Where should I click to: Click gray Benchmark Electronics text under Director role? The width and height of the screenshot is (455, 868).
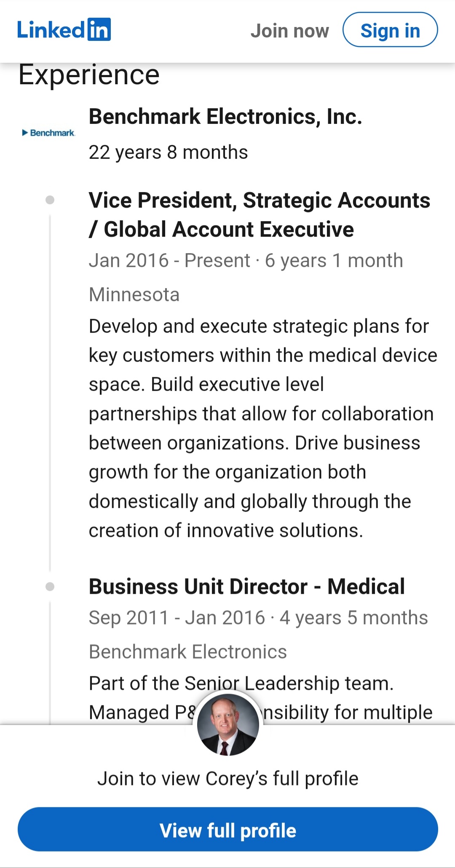[187, 652]
